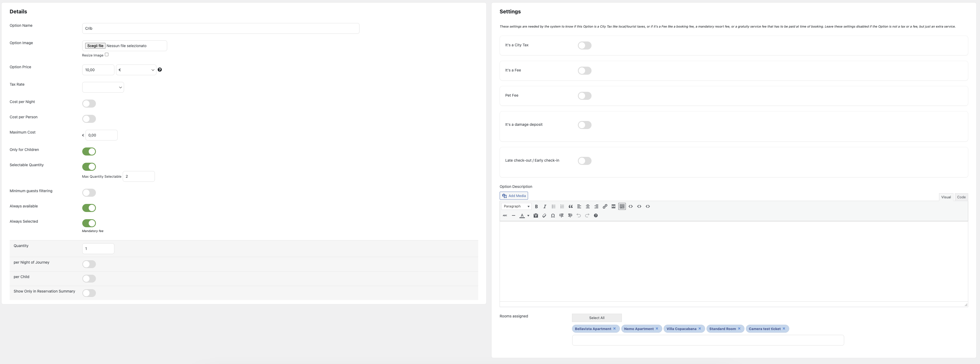Viewport: 980px width, 364px height.
Task: Enable per Child toggle
Action: point(89,279)
